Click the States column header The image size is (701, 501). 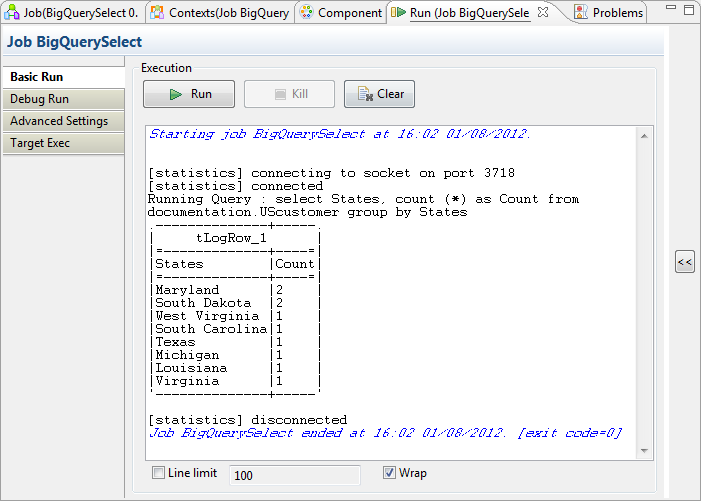click(179, 264)
